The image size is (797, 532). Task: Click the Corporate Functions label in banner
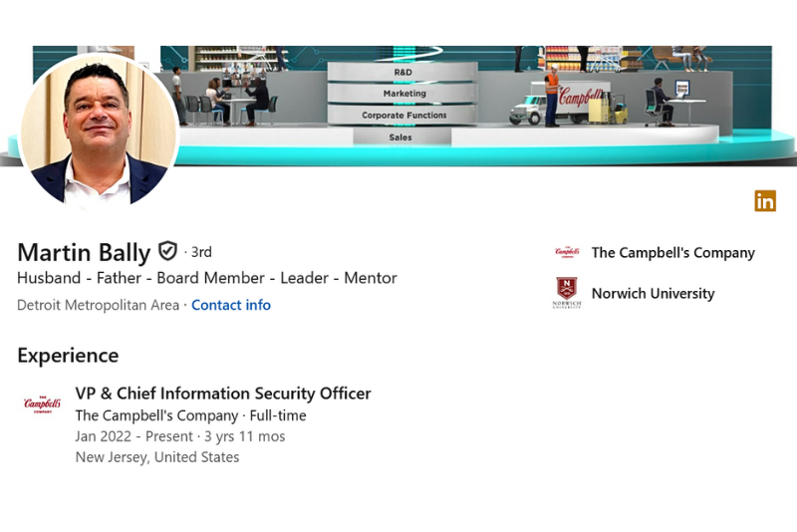click(x=403, y=116)
